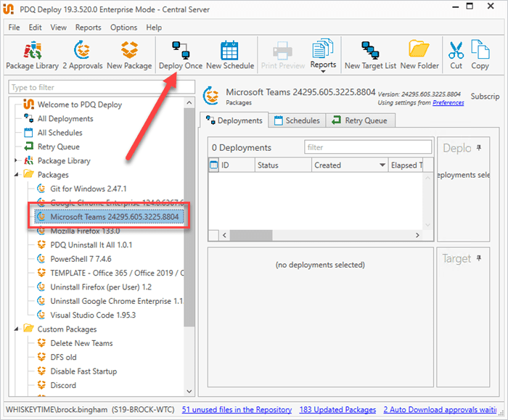Click deployments grid scroll left arrow

[224, 236]
